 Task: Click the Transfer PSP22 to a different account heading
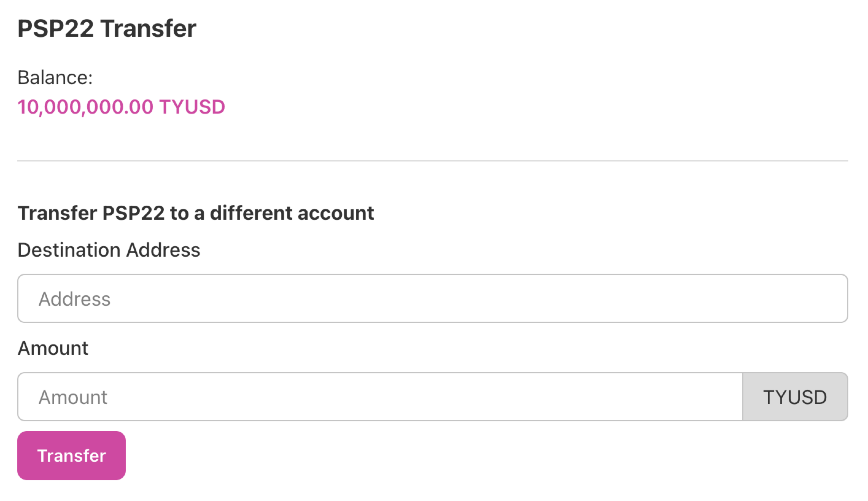[x=196, y=213]
